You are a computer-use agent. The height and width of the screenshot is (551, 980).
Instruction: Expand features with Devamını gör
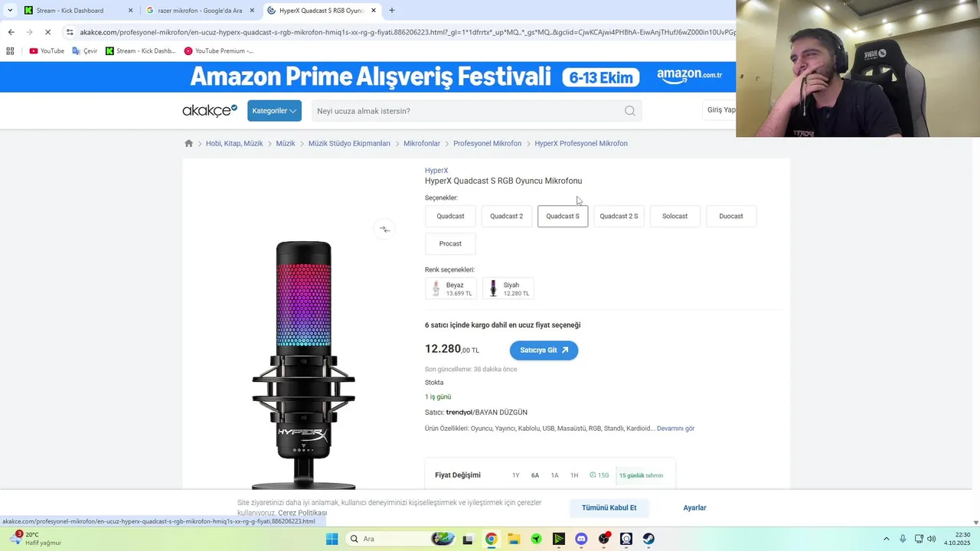675,429
